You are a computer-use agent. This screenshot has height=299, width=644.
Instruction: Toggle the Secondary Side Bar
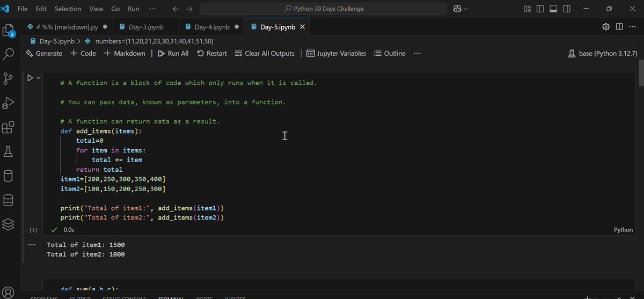coord(567,9)
